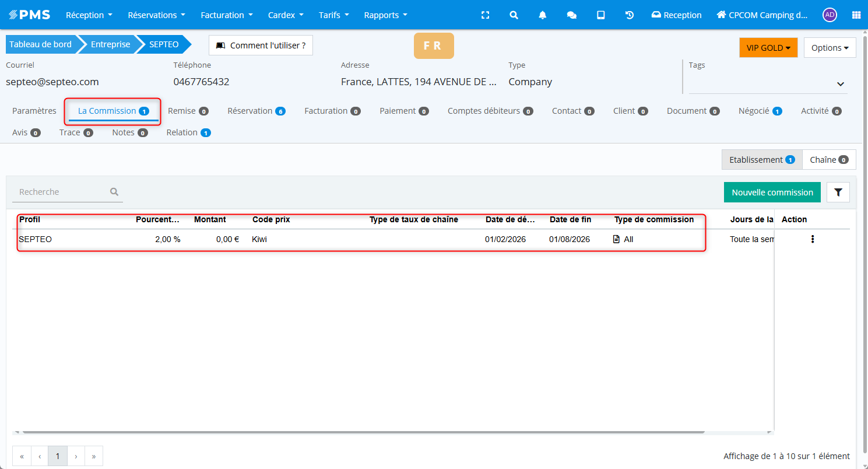Switch to Etablissement commissions view
Image resolution: width=868 pixels, height=469 pixels.
click(762, 160)
